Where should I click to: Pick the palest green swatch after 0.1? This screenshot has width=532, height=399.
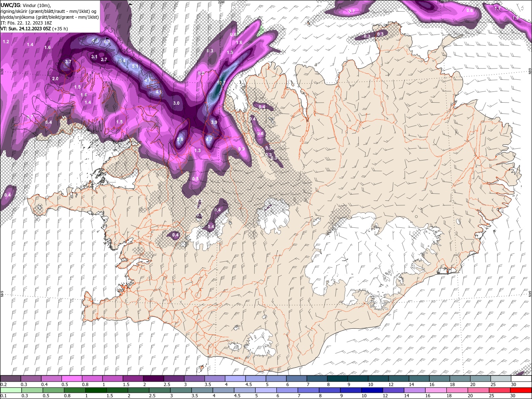(x=11, y=390)
